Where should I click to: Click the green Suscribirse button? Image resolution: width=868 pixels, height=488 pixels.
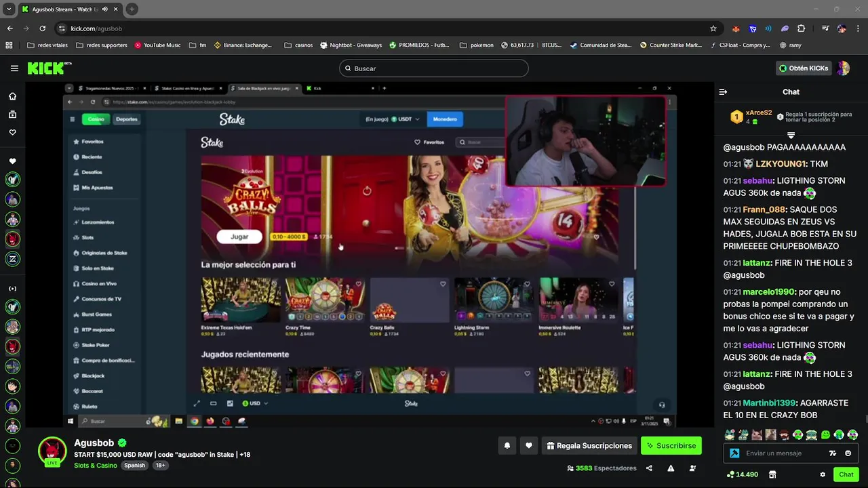[671, 446]
